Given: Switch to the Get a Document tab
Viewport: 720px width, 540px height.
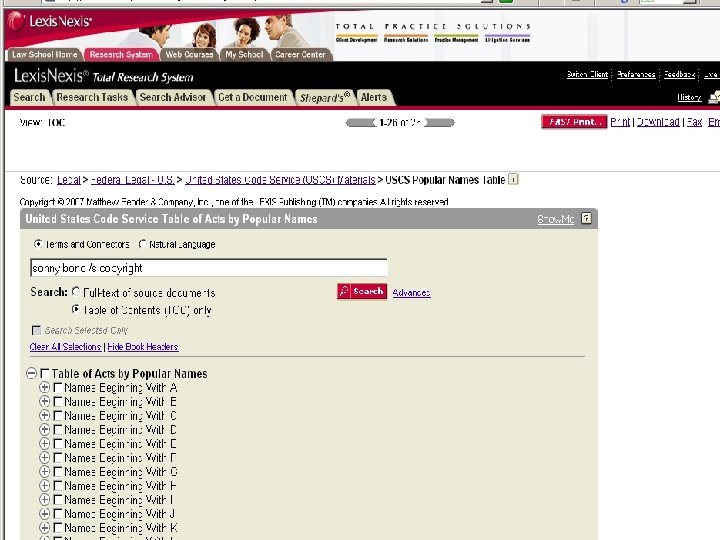Looking at the screenshot, I should point(253,97).
